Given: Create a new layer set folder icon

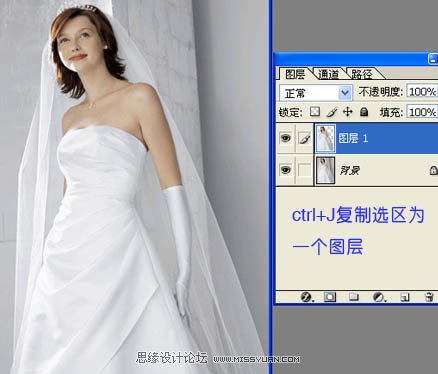Looking at the screenshot, I should 354,297.
